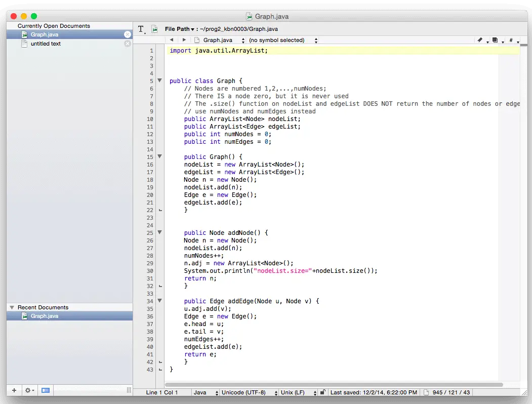Image resolution: width=532 pixels, height=404 pixels.
Task: Click the 'public Node addNode() {' line
Action: coord(226,233)
